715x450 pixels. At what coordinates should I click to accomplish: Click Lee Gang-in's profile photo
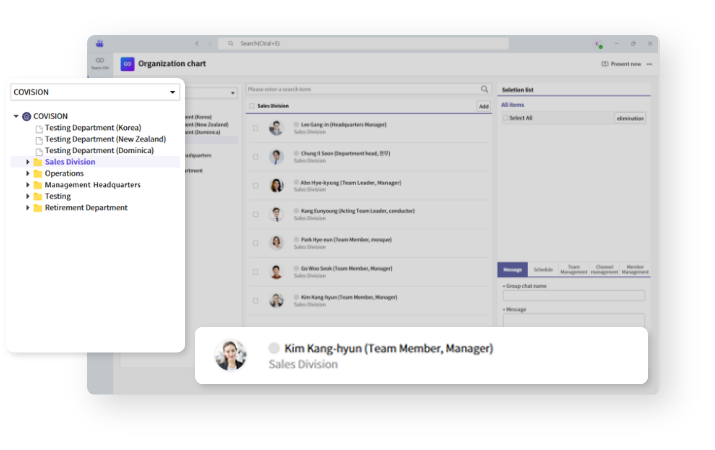coord(276,127)
